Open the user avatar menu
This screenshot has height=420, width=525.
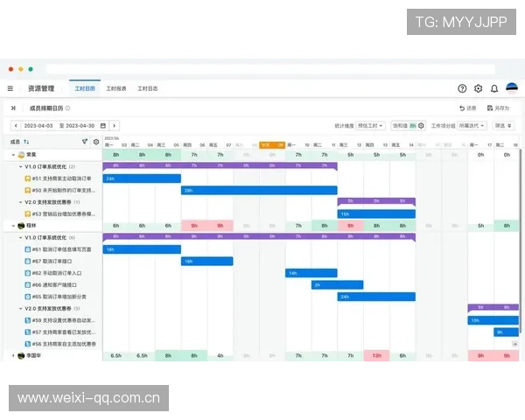512,88
